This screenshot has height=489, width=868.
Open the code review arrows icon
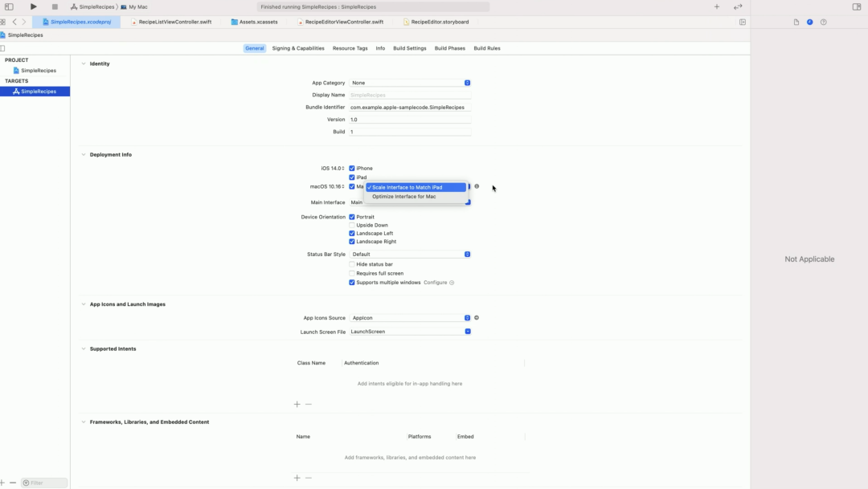coord(738,6)
